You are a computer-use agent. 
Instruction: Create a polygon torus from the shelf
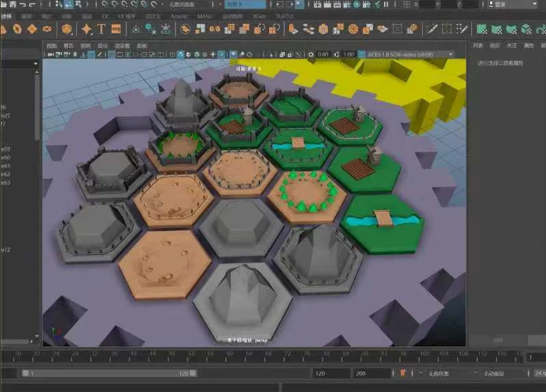(x=17, y=29)
